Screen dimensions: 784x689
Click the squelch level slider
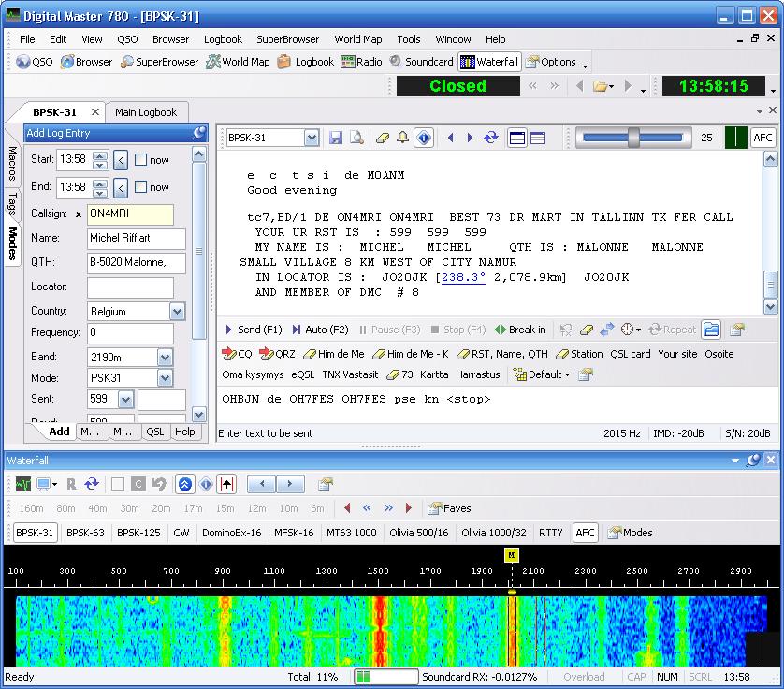point(633,138)
